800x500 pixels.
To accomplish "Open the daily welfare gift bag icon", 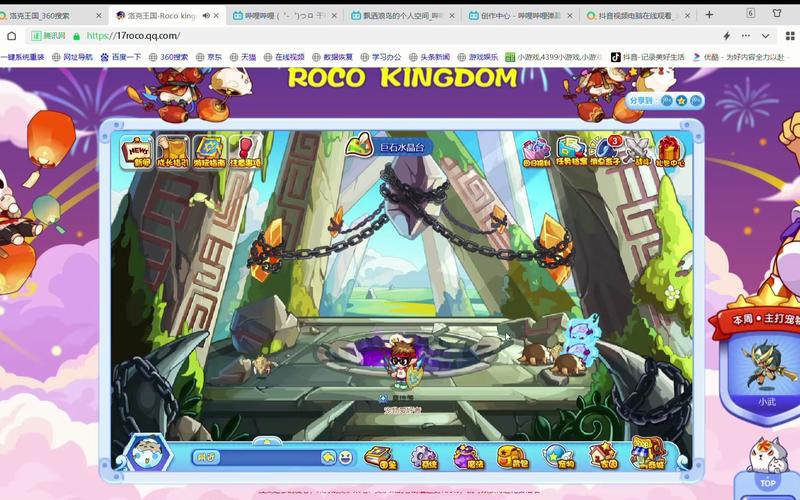I will tap(536, 152).
